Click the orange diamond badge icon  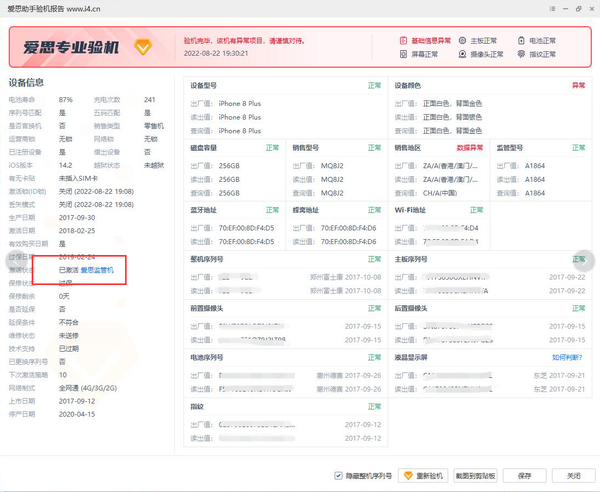click(143, 47)
